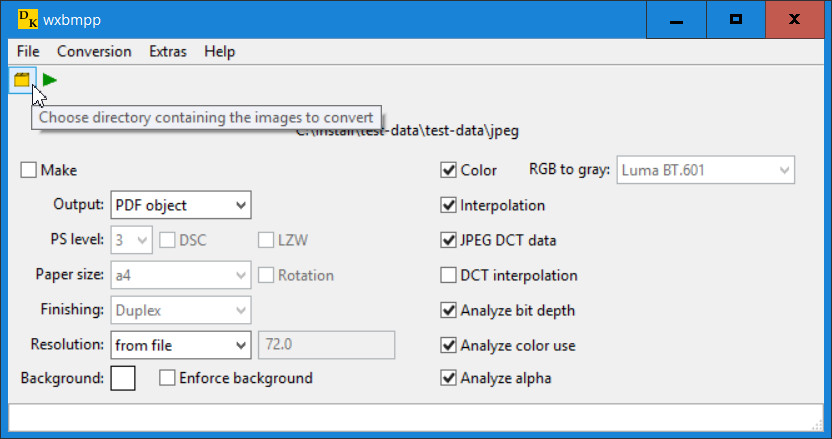Enable the Make checkbox
Viewport: 832px width, 439px height.
pos(29,170)
